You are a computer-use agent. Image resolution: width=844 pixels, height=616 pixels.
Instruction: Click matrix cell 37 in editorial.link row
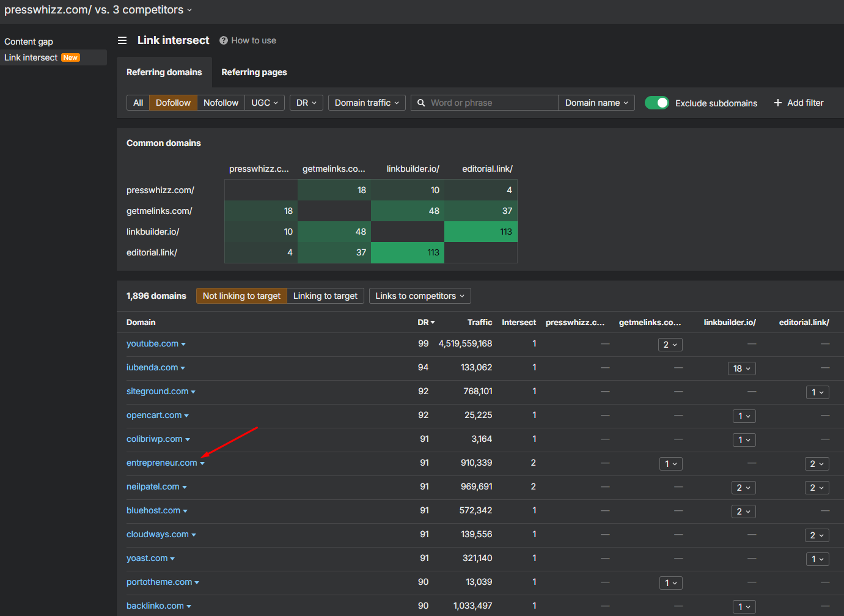pyautogui.click(x=334, y=252)
